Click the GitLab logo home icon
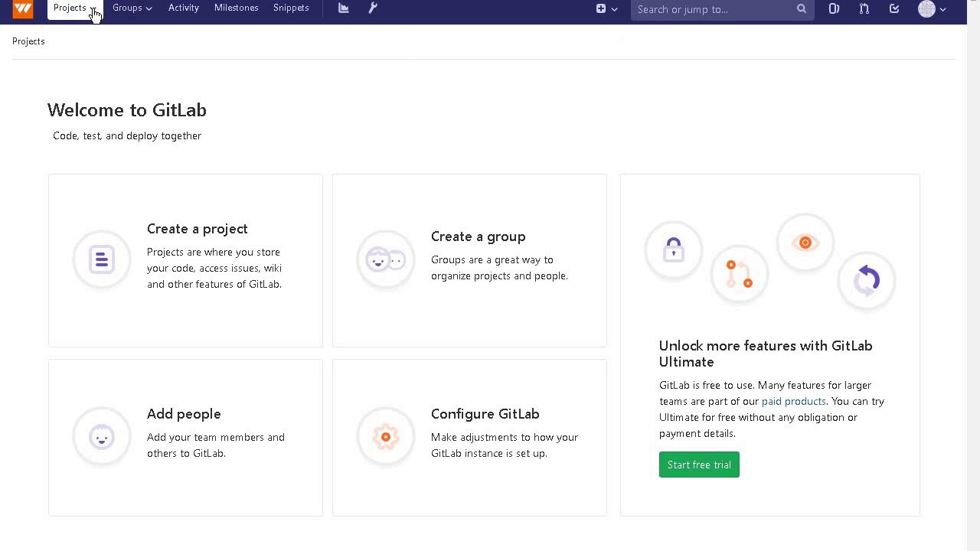 coord(23,8)
